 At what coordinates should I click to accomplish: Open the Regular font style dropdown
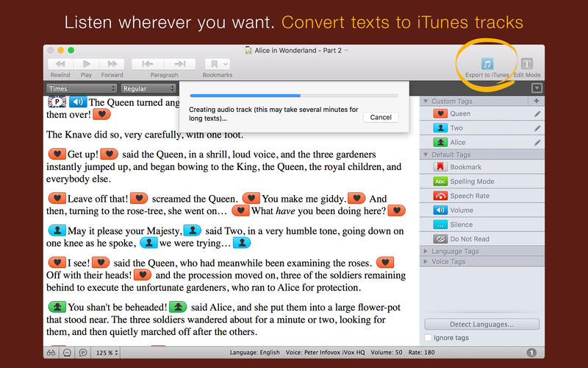(148, 88)
